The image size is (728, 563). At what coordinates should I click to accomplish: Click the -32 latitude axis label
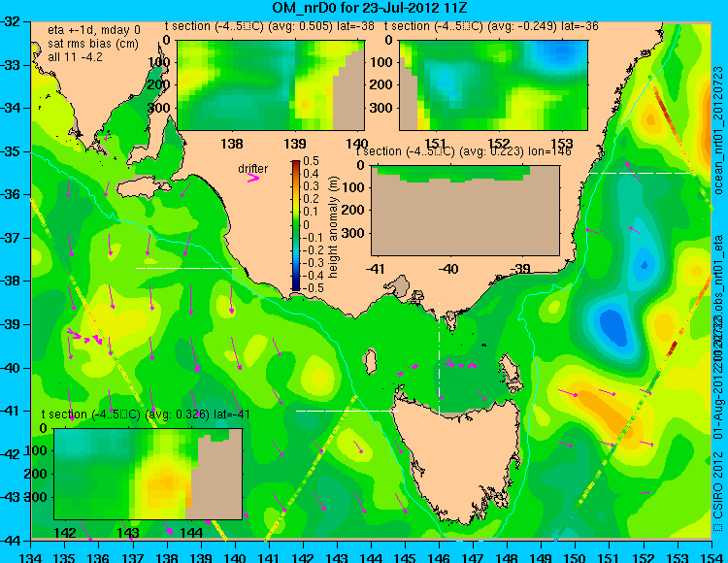[x=11, y=21]
